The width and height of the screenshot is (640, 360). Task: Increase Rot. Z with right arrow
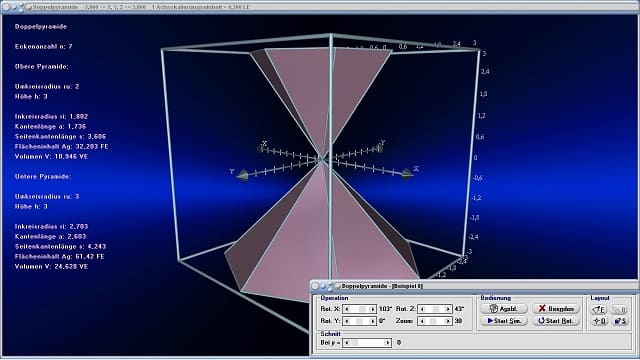coord(448,309)
